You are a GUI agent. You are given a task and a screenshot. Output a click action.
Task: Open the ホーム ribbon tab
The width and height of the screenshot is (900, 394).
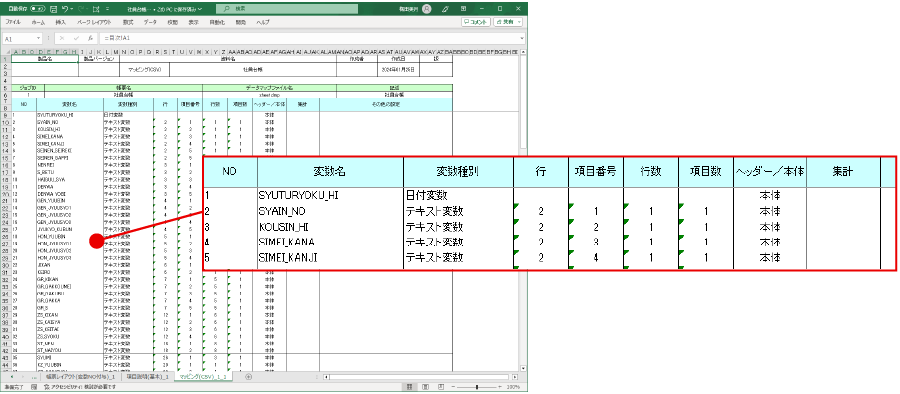click(38, 22)
